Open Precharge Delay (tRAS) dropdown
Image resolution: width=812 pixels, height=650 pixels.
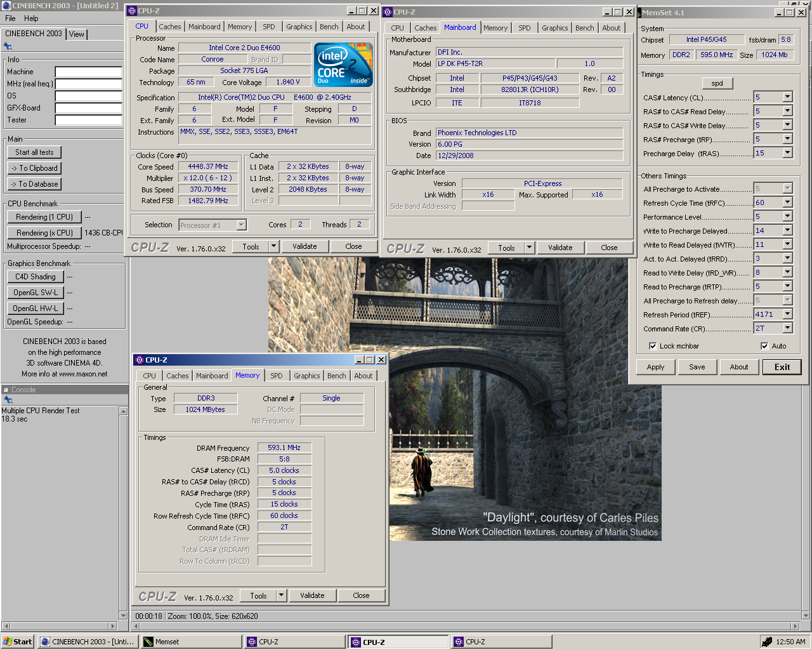[x=787, y=153]
